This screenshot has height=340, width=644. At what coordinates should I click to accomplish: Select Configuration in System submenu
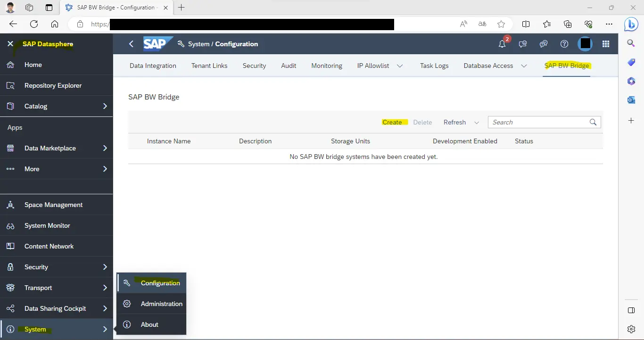(x=160, y=283)
